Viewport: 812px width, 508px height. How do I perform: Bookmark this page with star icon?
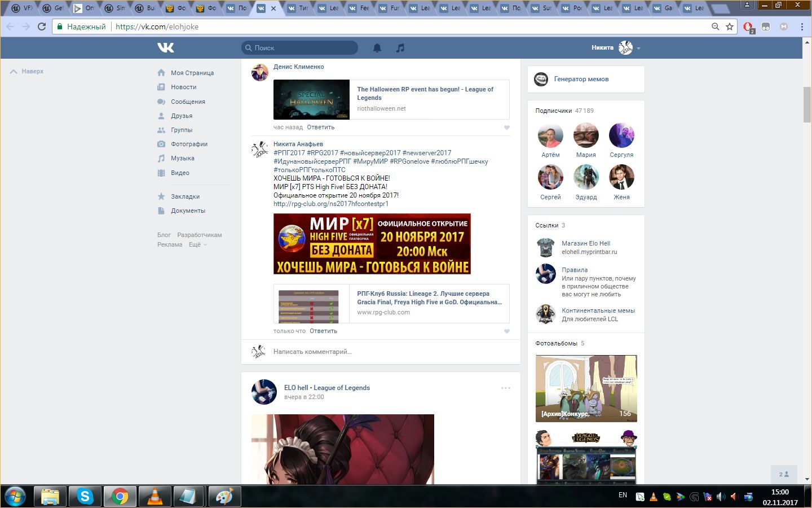pos(730,27)
